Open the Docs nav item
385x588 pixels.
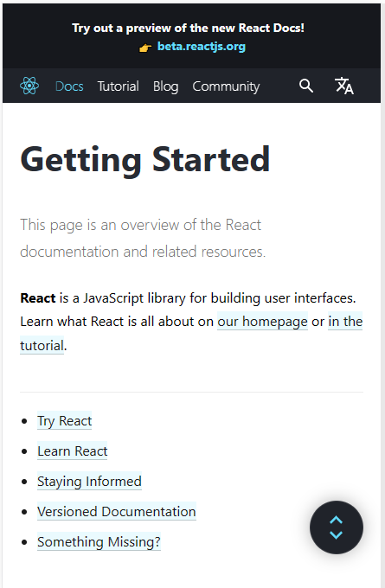[69, 86]
